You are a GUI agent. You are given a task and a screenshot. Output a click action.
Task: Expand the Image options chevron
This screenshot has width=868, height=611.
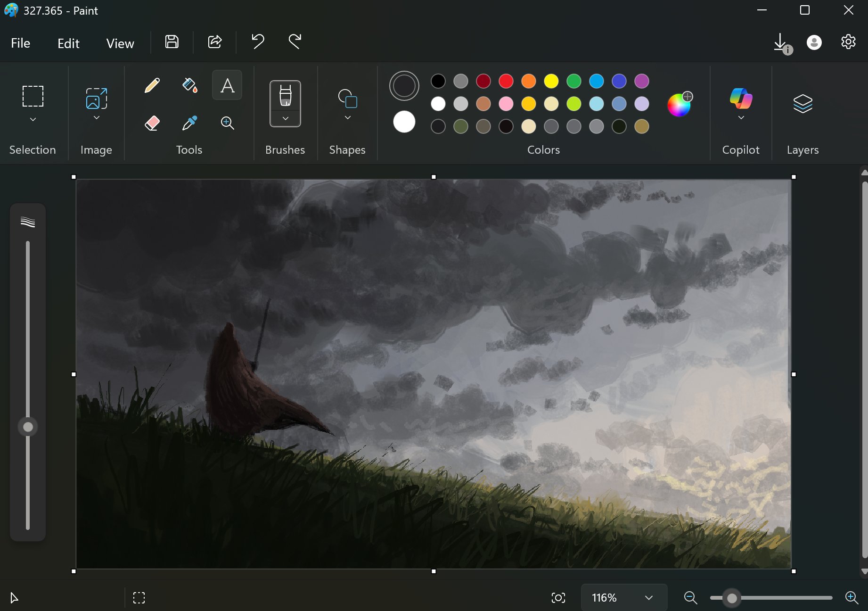[96, 118]
